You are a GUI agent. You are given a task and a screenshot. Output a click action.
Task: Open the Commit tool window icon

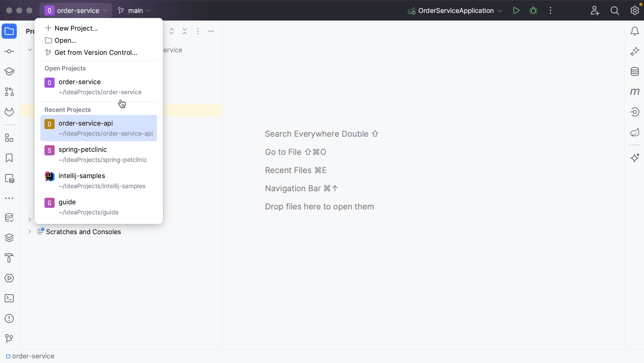(9, 51)
